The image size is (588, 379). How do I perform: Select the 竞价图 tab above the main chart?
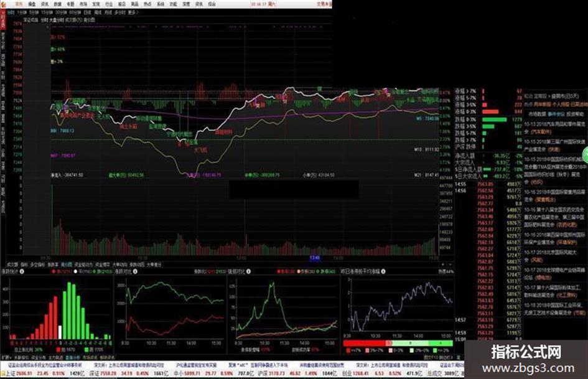(x=89, y=20)
